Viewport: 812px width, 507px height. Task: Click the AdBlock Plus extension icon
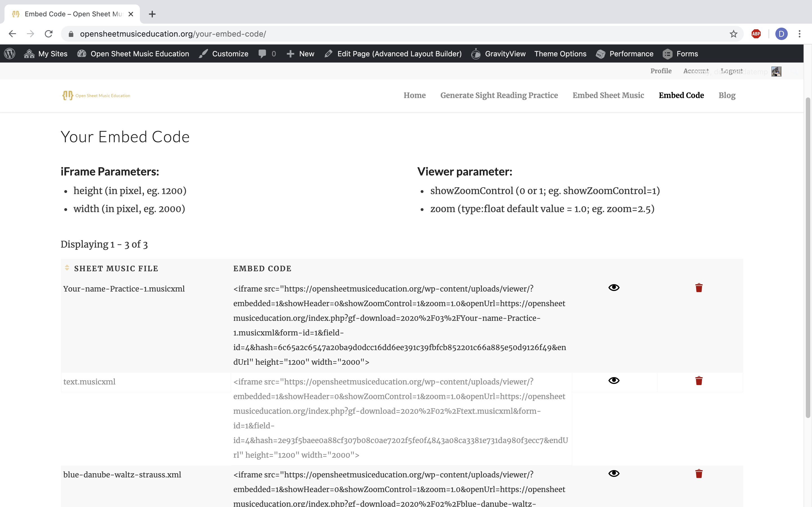point(756,34)
